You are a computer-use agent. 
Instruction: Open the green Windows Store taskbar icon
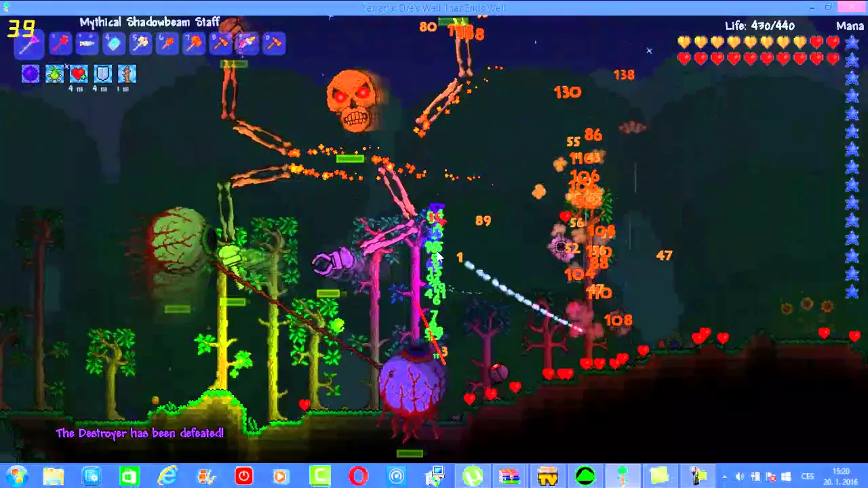129,476
